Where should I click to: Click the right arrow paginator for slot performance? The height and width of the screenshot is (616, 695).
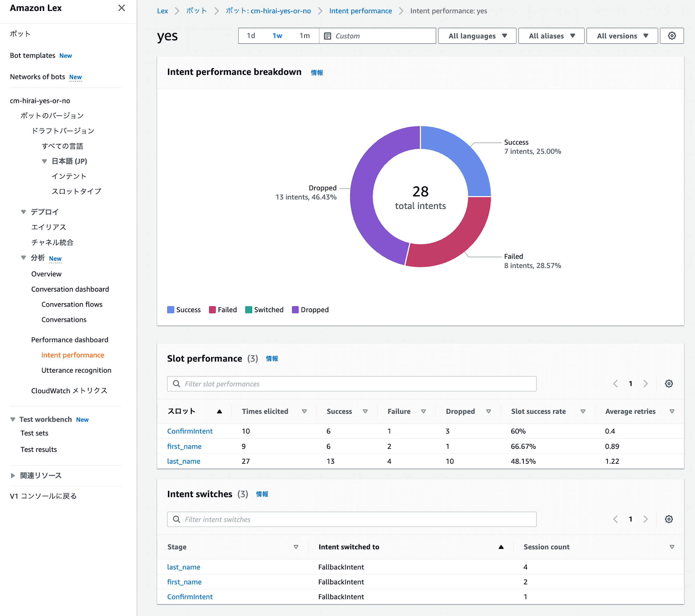point(646,383)
